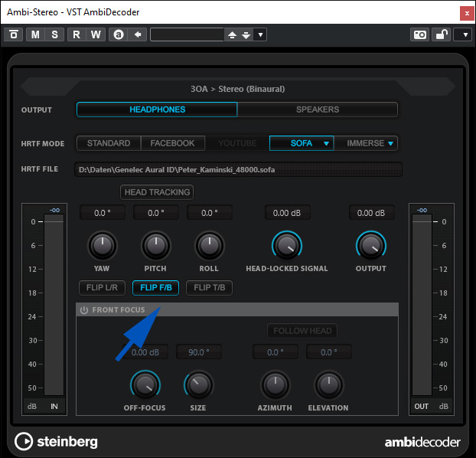Mute the plug-in with M button

tap(36, 34)
